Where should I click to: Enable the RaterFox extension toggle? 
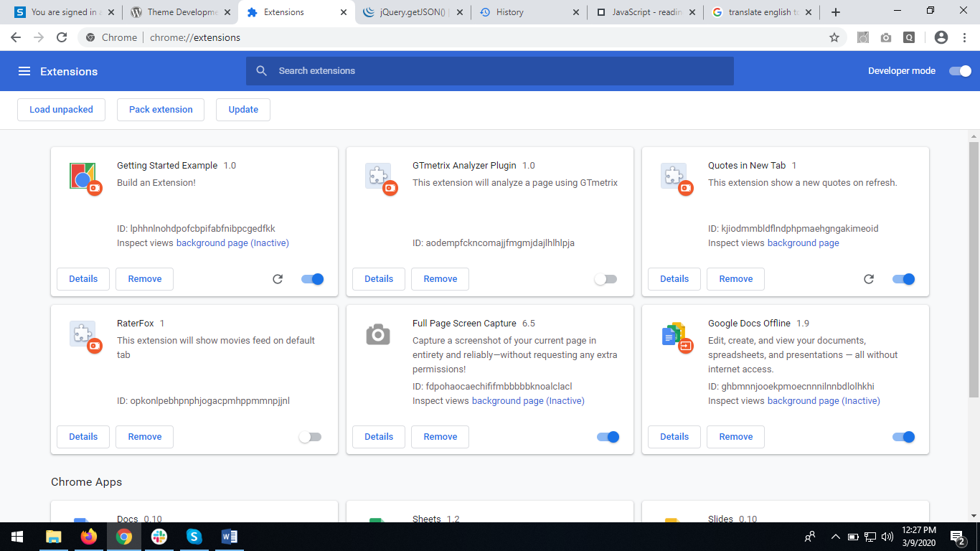(310, 437)
